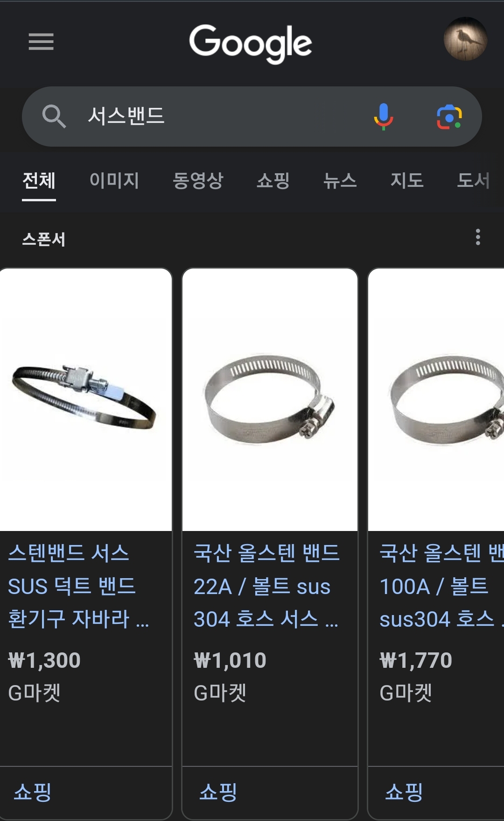This screenshot has width=504, height=821.
Task: Go to the 뉴스 tab
Action: pos(340,180)
